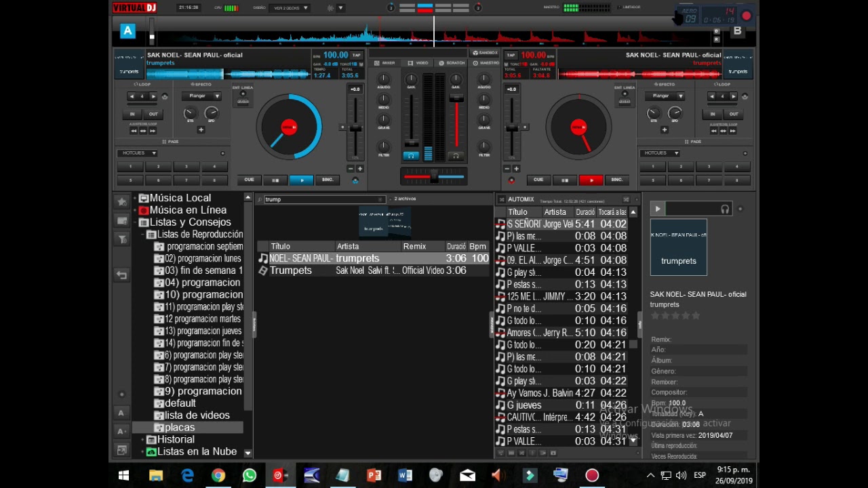
Task: Sort file list by Bpm column
Action: pos(478,246)
